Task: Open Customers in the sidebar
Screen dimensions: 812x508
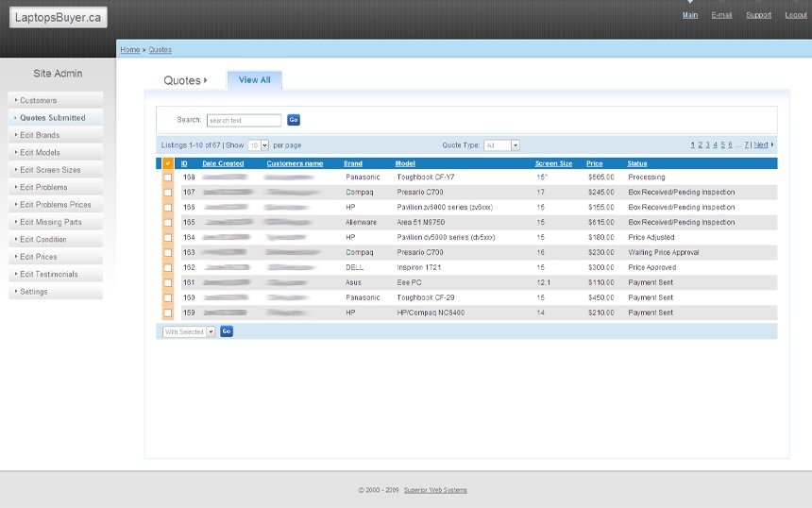Action: click(56, 100)
